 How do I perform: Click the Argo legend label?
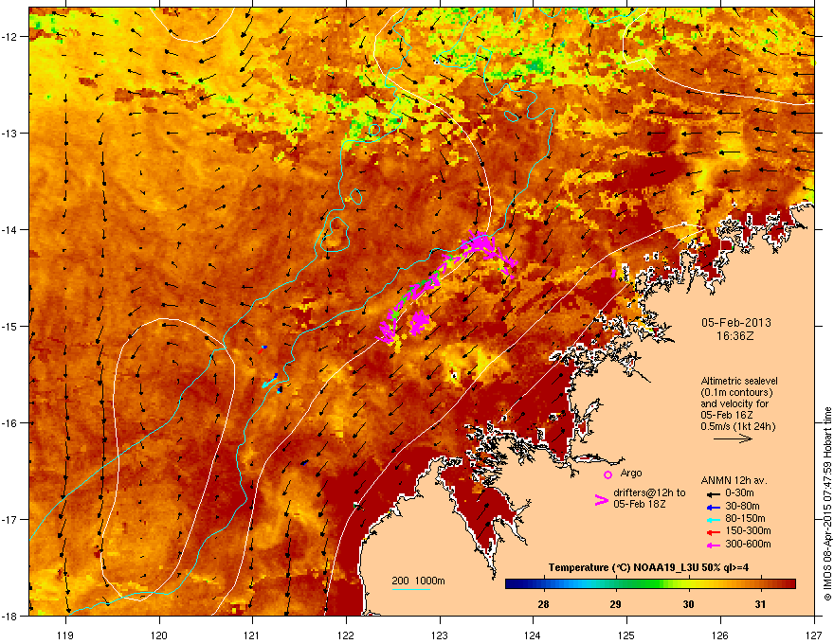pos(631,473)
